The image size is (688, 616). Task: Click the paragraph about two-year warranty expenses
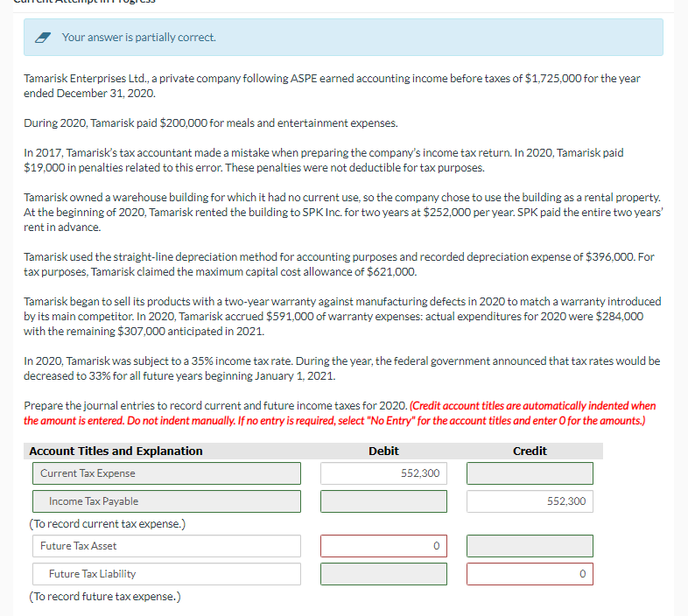(x=342, y=317)
